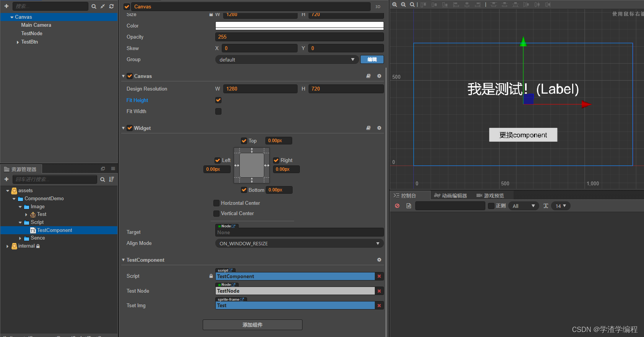This screenshot has height=337, width=644.
Task: Click the add node plus icon in hierarchy panel
Action: 7,6
